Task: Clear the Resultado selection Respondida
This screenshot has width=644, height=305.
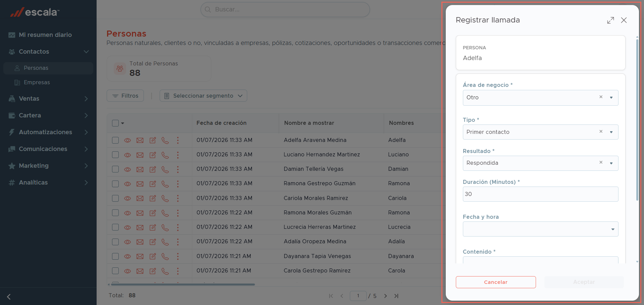Action: tap(601, 162)
